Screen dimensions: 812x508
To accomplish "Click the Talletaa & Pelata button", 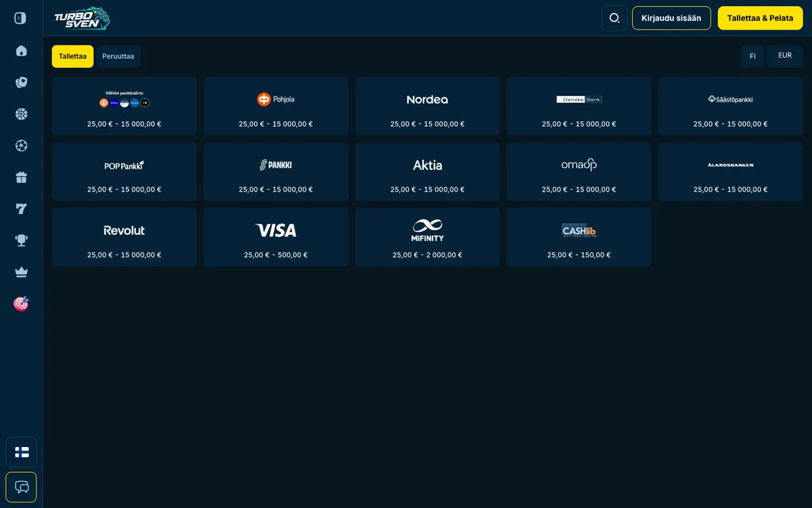I will click(x=760, y=18).
